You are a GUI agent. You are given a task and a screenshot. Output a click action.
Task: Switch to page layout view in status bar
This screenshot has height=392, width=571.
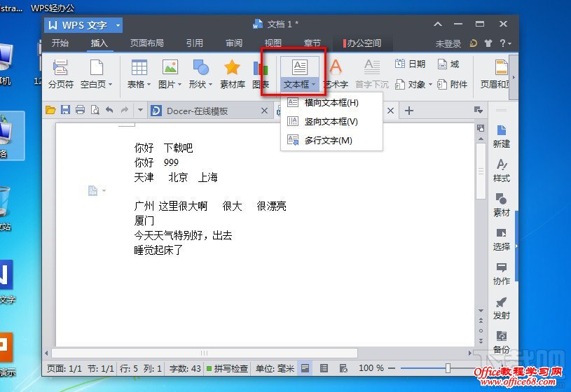coord(305,367)
